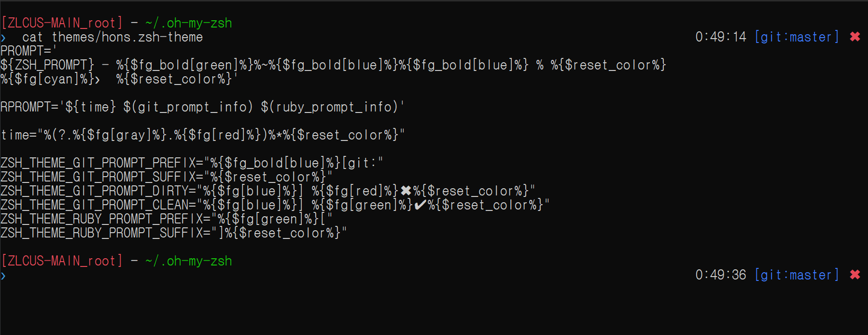Click the top [ZLCUS-MAIN_root] hostname text
This screenshot has width=868, height=335.
(x=62, y=23)
